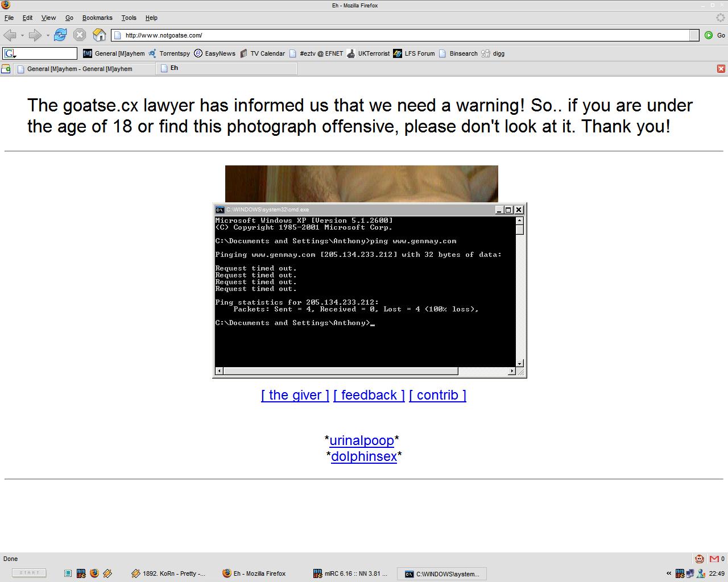Open the #eztv @ EFNET bookmark

316,53
